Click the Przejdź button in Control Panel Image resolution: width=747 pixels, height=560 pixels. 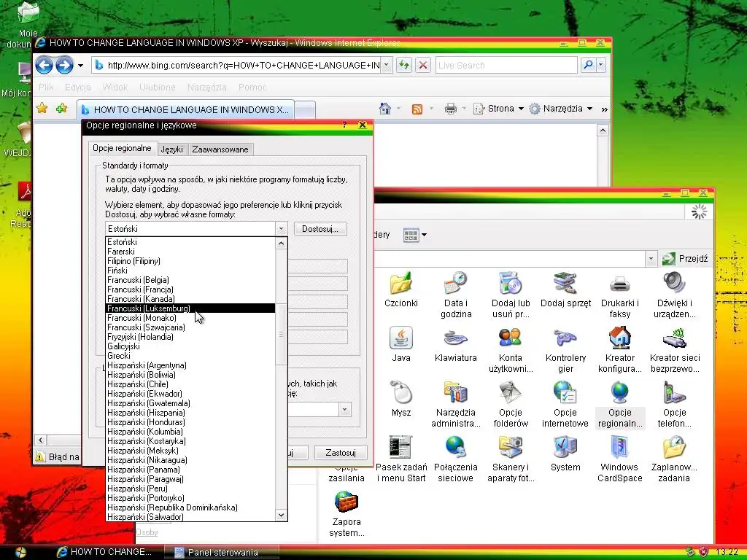(685, 259)
